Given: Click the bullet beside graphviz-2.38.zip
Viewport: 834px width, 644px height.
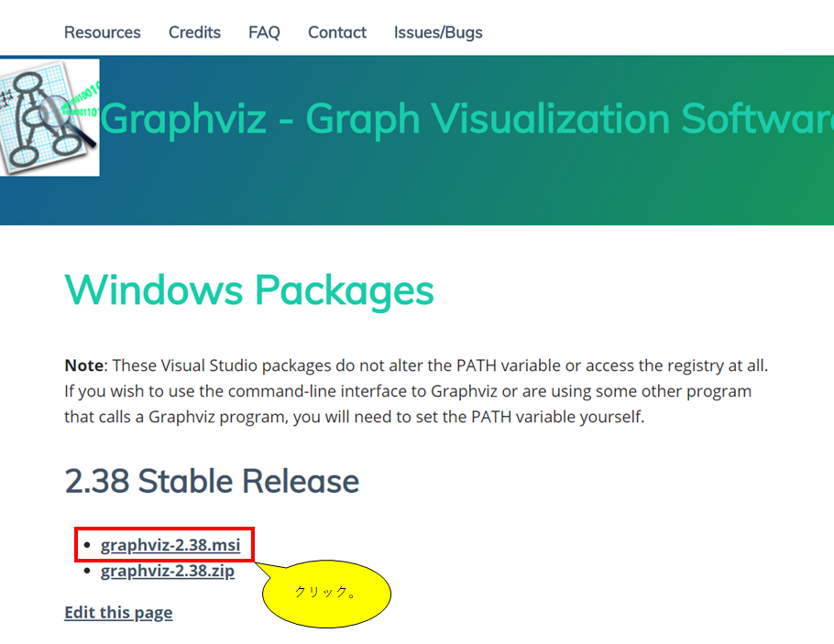Looking at the screenshot, I should coord(87,571).
